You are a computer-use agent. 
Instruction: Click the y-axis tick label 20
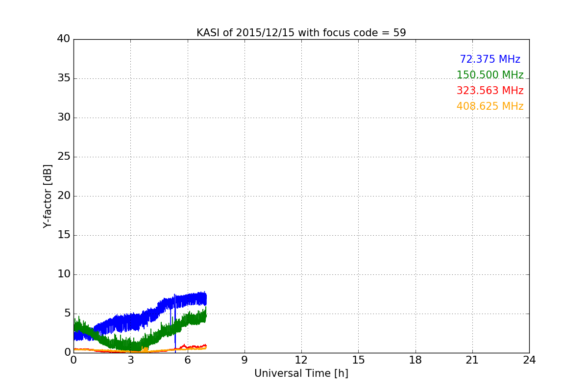point(64,196)
